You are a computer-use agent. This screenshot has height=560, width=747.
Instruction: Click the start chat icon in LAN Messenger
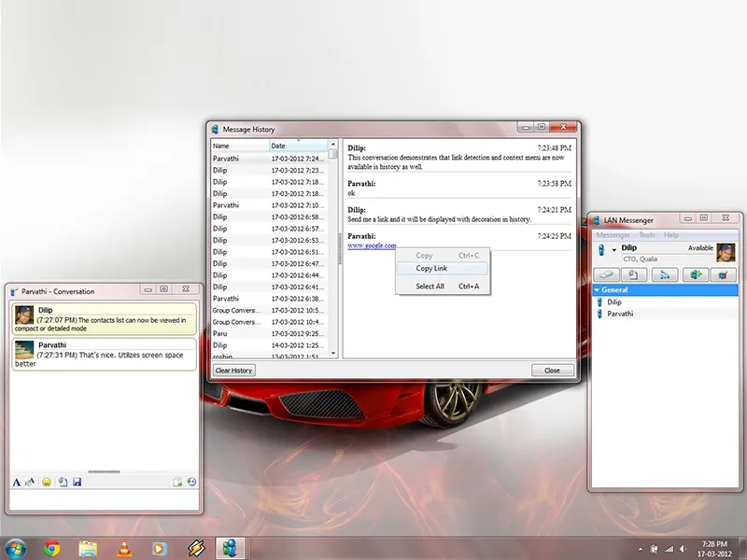coord(607,274)
